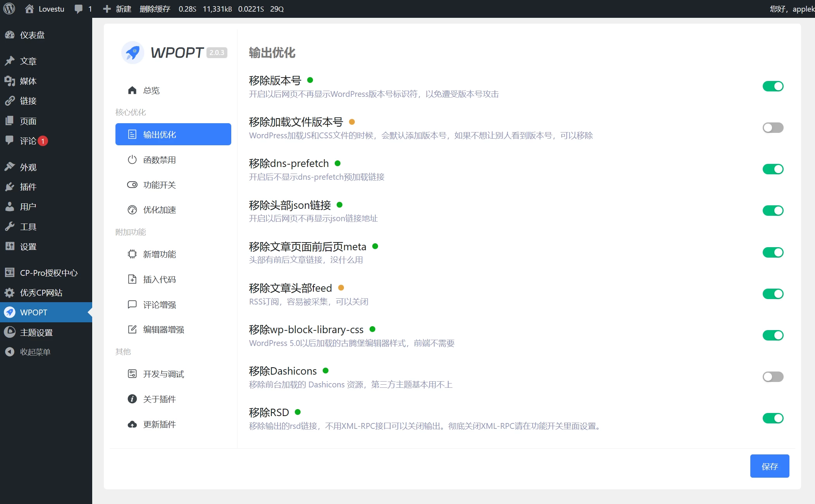Enable the 移除加载文件版本号 toggle

pyautogui.click(x=773, y=127)
